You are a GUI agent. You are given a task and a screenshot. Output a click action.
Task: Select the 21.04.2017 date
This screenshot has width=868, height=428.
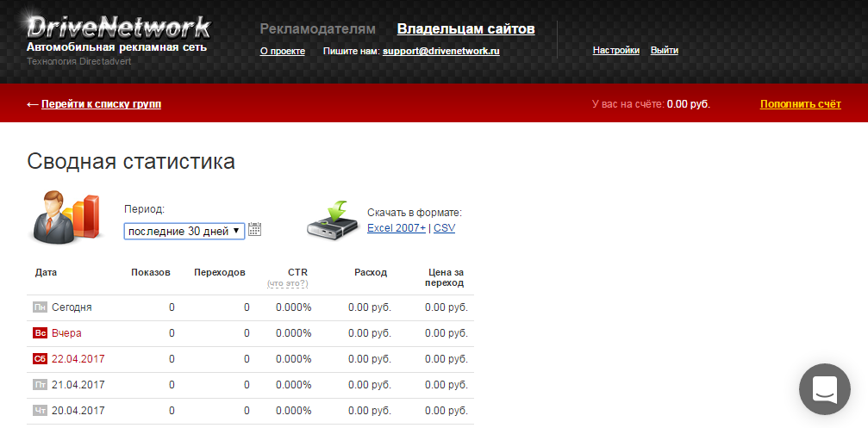78,385
